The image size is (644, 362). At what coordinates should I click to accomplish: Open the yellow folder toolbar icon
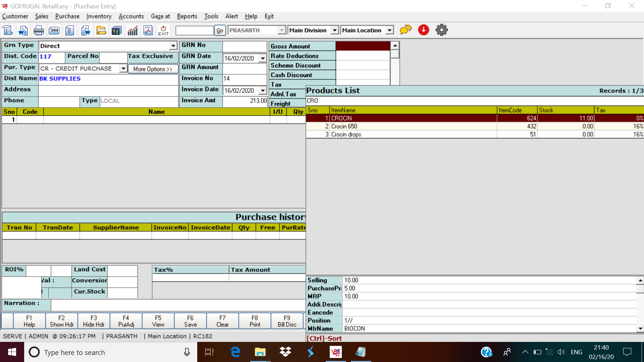(101, 31)
